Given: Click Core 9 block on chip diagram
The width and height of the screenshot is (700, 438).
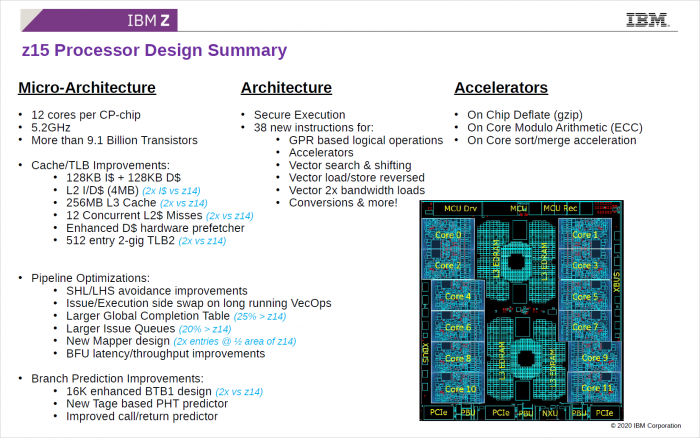Looking at the screenshot, I should click(594, 357).
